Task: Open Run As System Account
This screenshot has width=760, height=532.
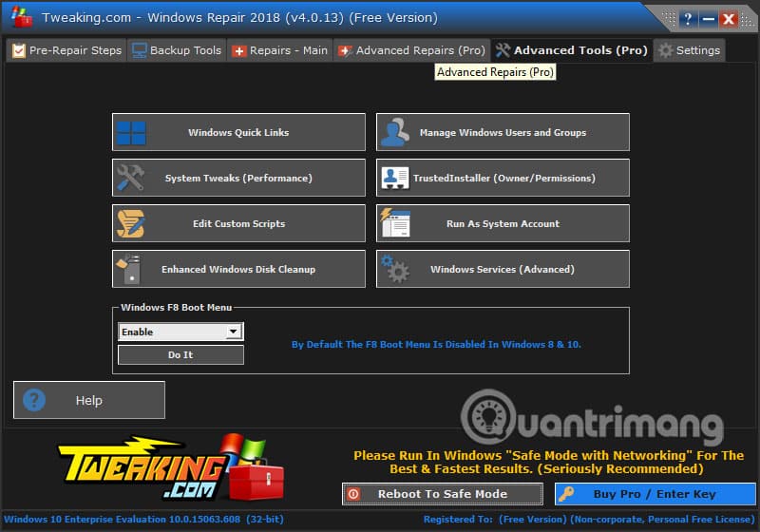Action: (x=503, y=223)
